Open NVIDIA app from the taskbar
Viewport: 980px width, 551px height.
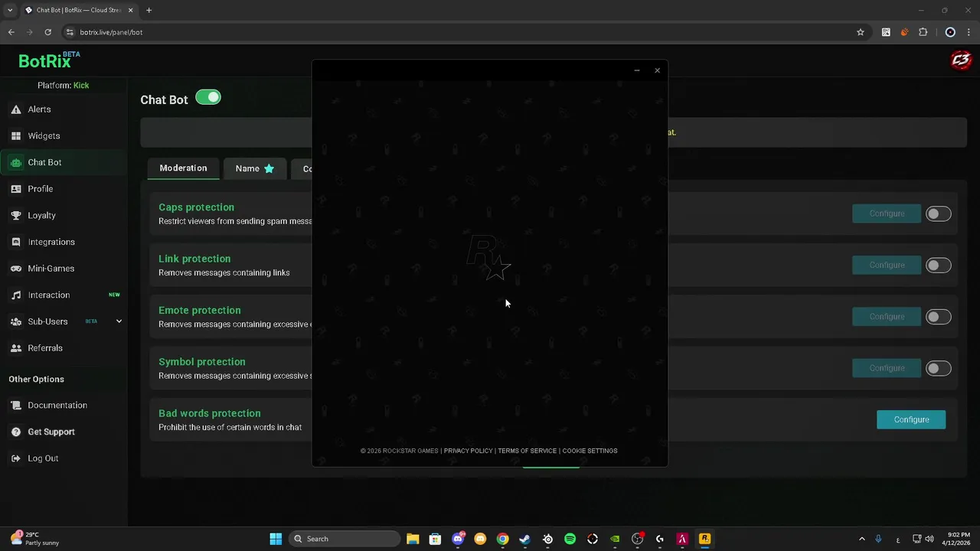[x=615, y=539]
